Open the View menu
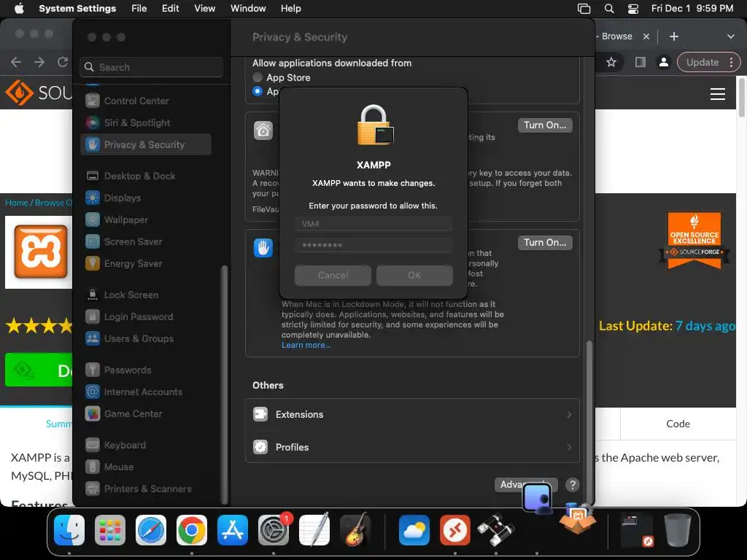This screenshot has width=747, height=560. click(x=204, y=8)
